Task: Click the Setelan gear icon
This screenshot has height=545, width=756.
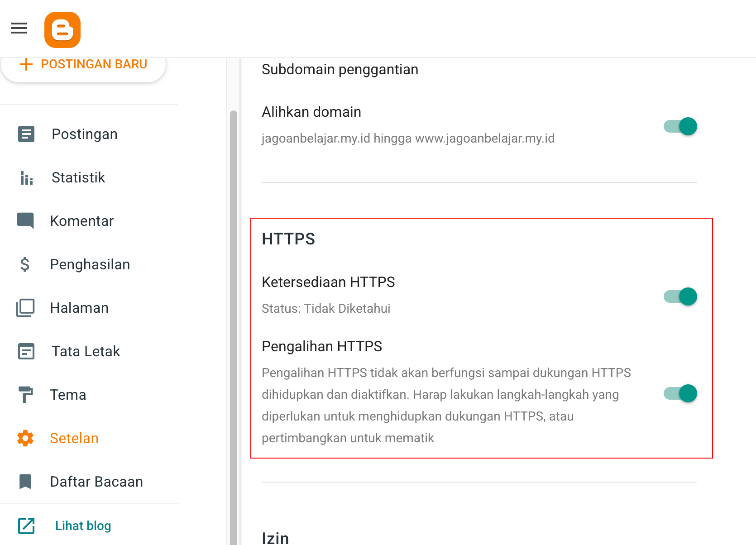Action: pyautogui.click(x=25, y=438)
